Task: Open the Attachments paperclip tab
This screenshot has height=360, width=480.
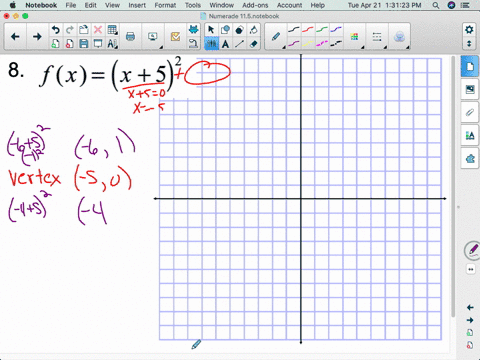Action: point(470,112)
